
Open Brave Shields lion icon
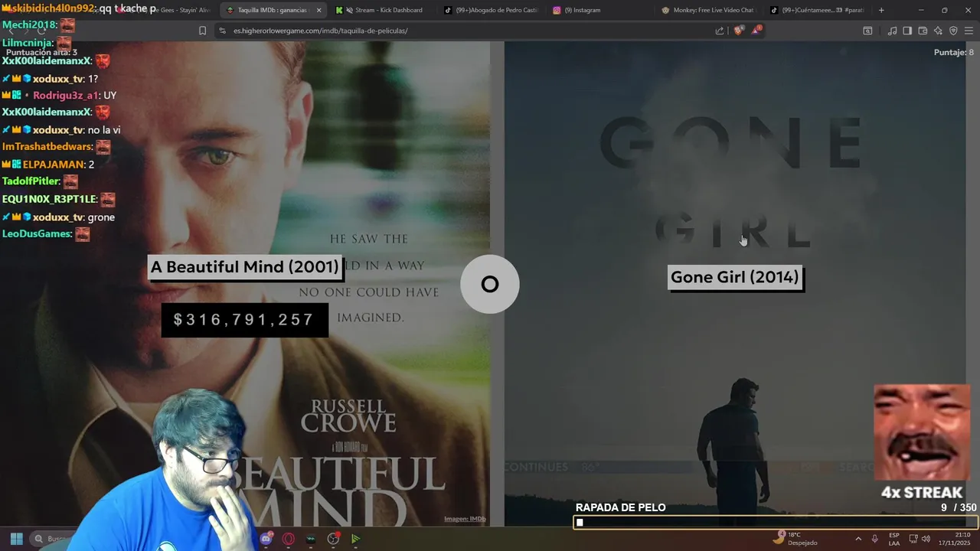click(x=738, y=31)
